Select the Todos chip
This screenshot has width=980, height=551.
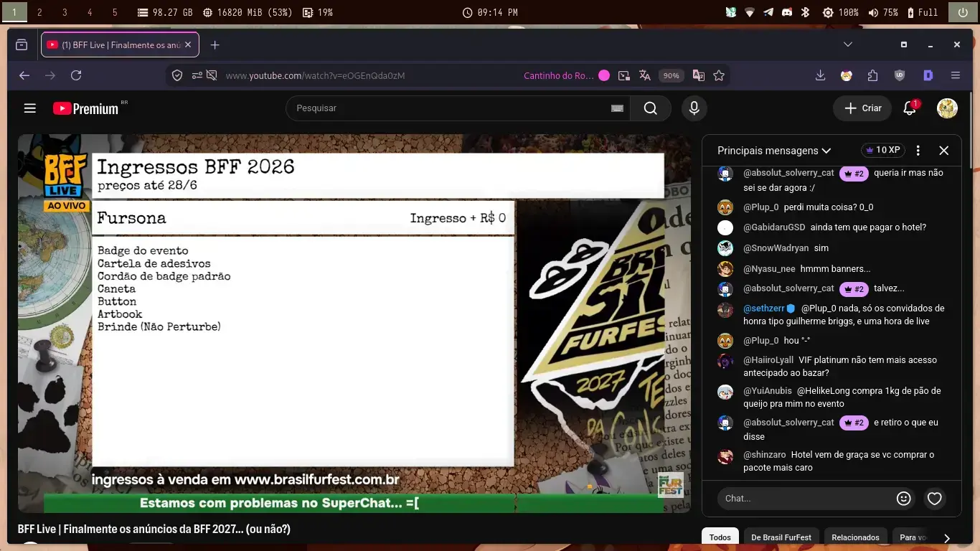pyautogui.click(x=720, y=537)
